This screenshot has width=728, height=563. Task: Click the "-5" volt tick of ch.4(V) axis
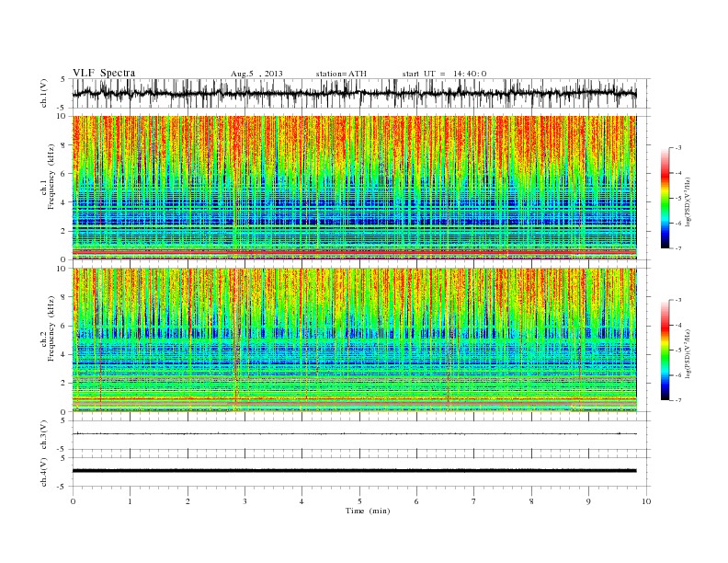pyautogui.click(x=62, y=487)
